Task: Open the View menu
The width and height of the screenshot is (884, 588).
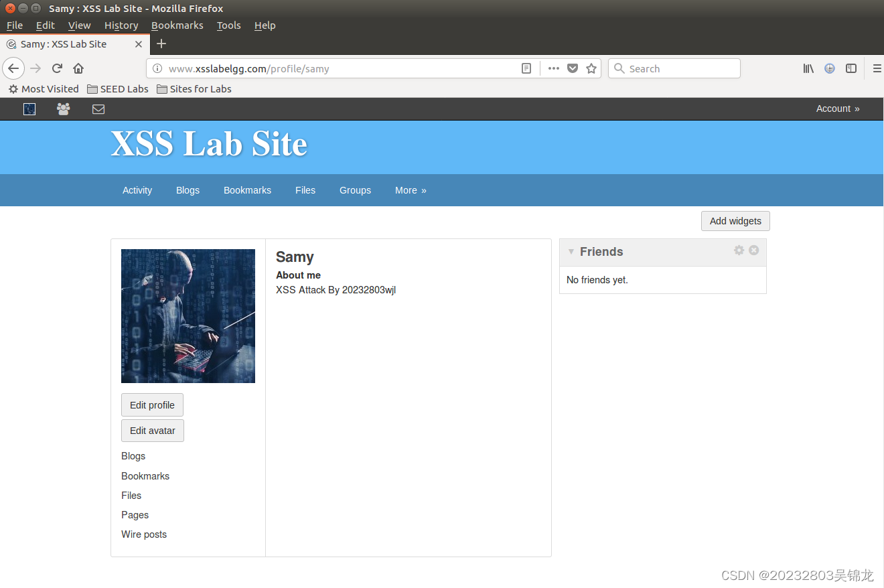Action: (79, 25)
